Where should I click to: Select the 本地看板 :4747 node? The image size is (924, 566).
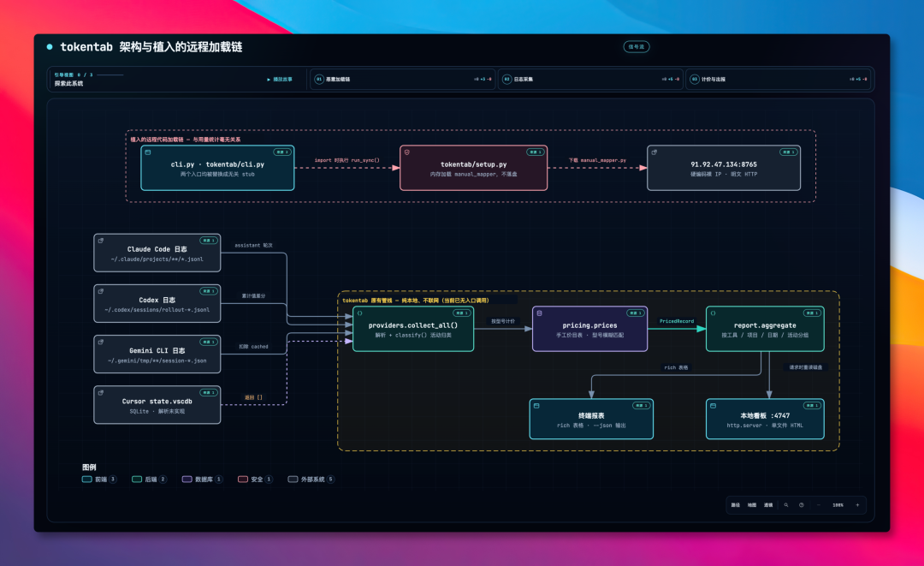765,420
